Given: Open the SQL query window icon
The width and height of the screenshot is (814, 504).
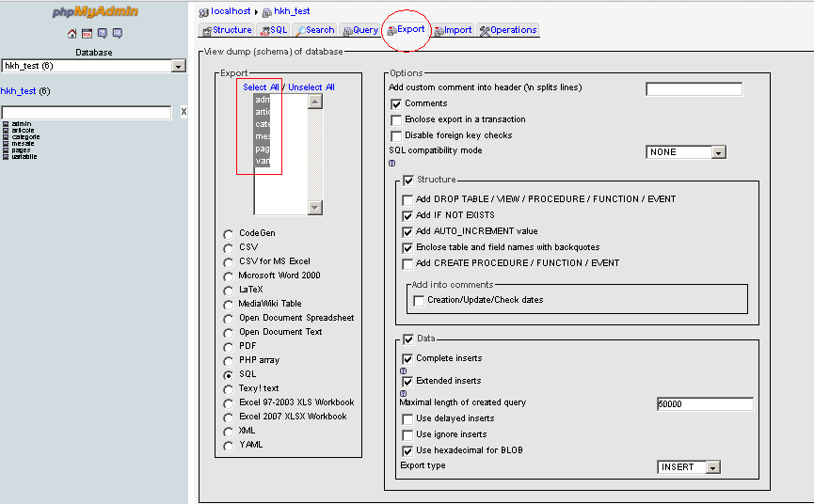Looking at the screenshot, I should point(88,34).
